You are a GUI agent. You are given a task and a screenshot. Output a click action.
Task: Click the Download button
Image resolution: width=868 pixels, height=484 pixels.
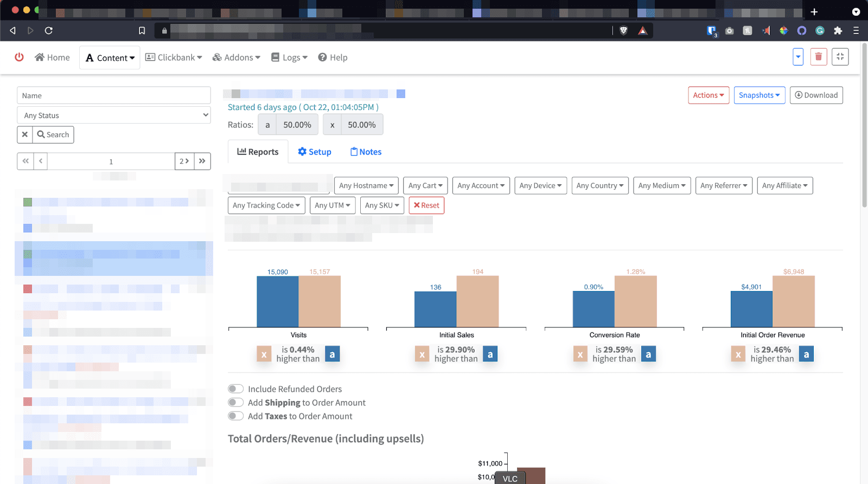(816, 95)
